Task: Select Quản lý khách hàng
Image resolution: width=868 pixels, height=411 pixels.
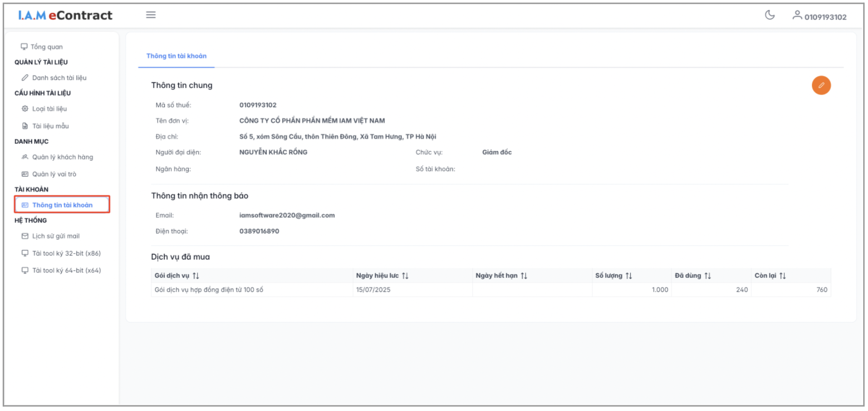Action: [x=62, y=157]
